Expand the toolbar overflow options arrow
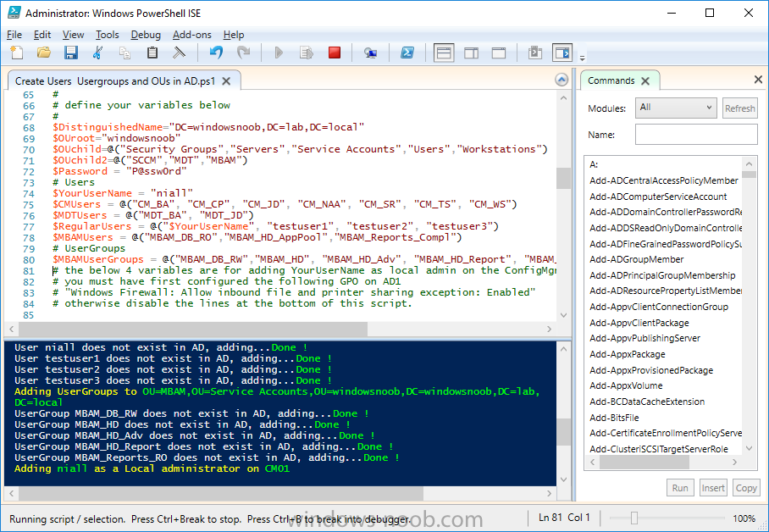Viewport: 769px width, 532px height. coord(582,58)
